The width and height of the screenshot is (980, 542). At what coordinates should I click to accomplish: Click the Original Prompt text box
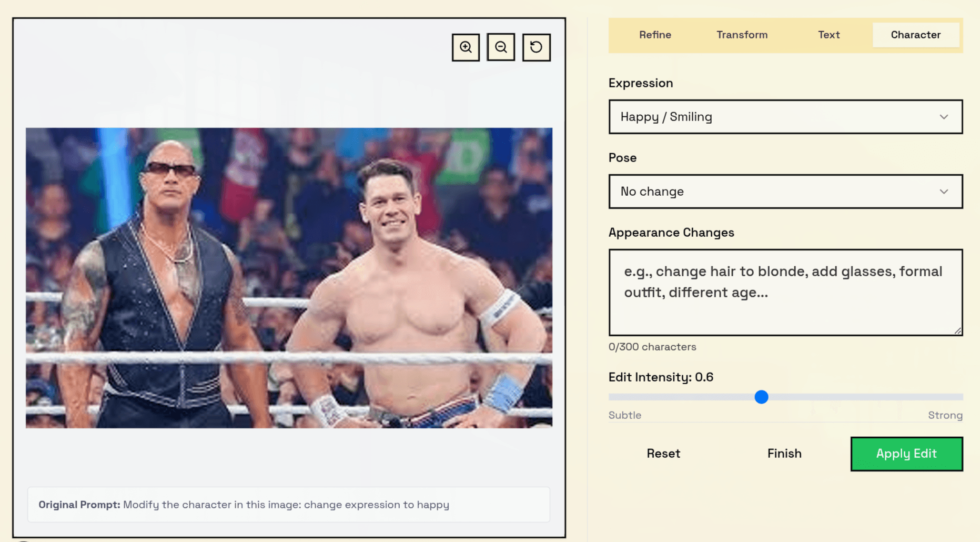[289, 505]
